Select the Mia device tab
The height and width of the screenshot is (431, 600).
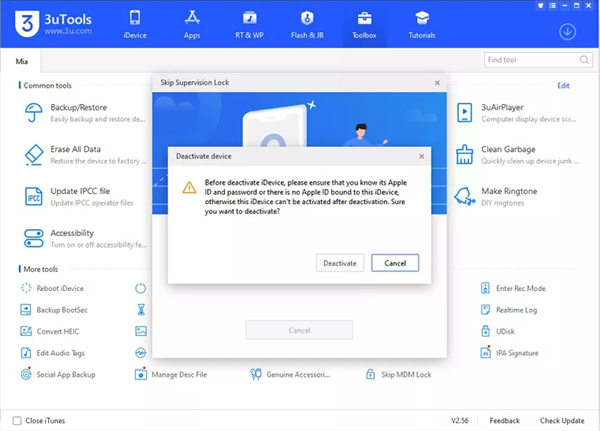(22, 61)
